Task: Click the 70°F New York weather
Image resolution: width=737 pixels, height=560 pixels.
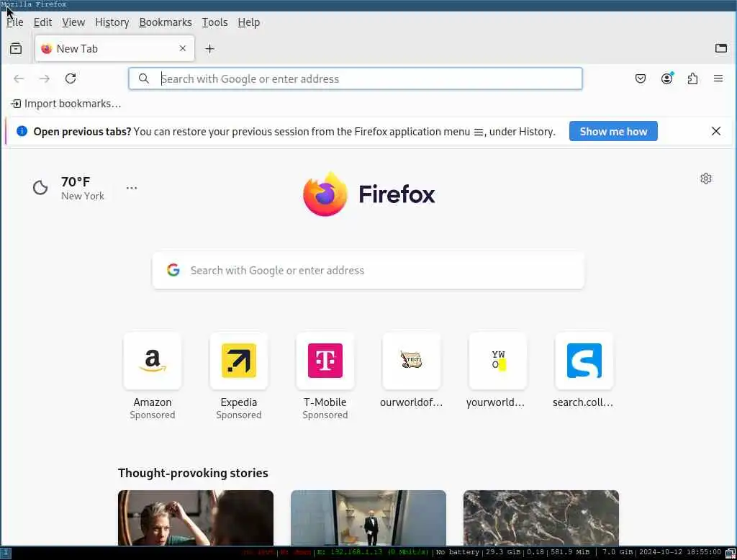Action: click(82, 188)
